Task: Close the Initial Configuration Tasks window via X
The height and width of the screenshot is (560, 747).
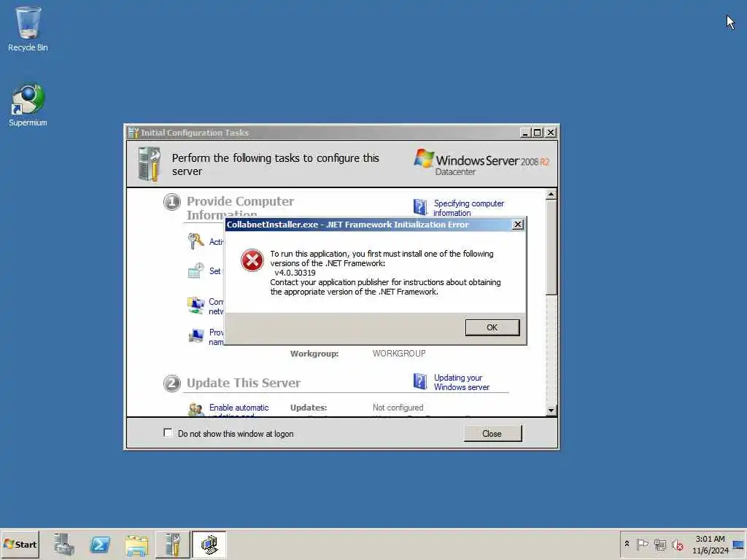Action: tap(550, 133)
